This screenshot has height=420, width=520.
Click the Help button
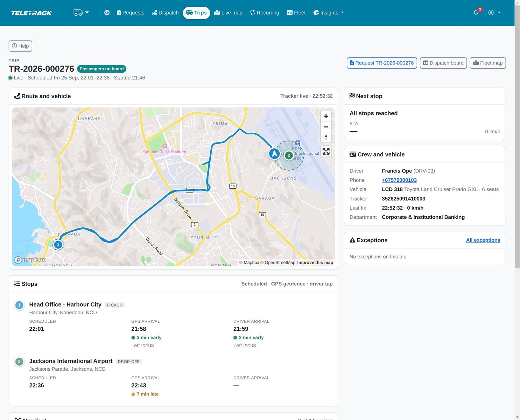point(20,46)
